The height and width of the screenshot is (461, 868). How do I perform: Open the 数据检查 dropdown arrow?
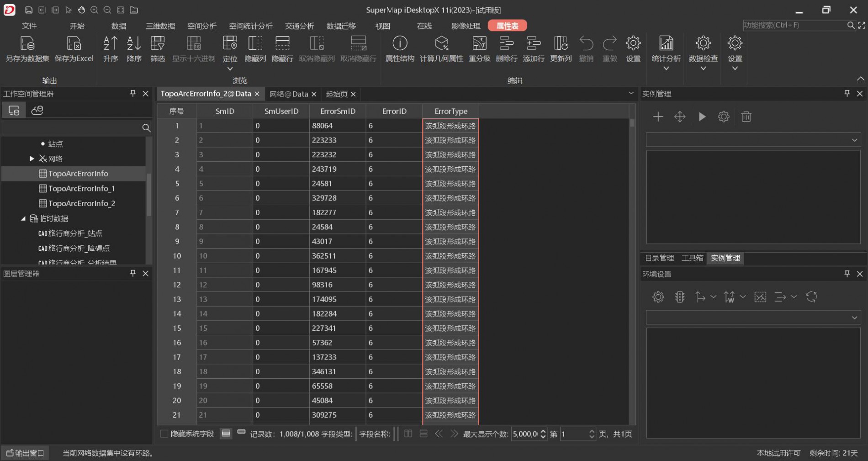coord(703,69)
